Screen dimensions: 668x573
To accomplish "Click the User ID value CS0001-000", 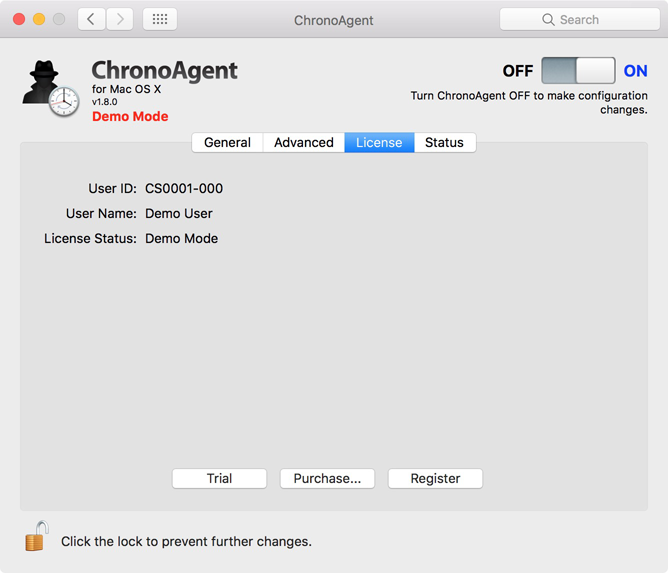I will pos(184,188).
